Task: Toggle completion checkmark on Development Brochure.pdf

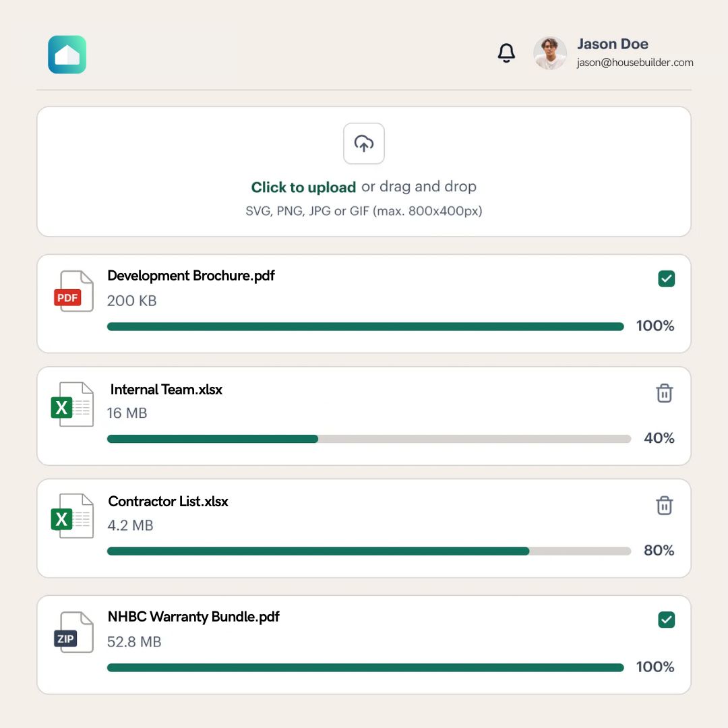Action: click(x=666, y=278)
